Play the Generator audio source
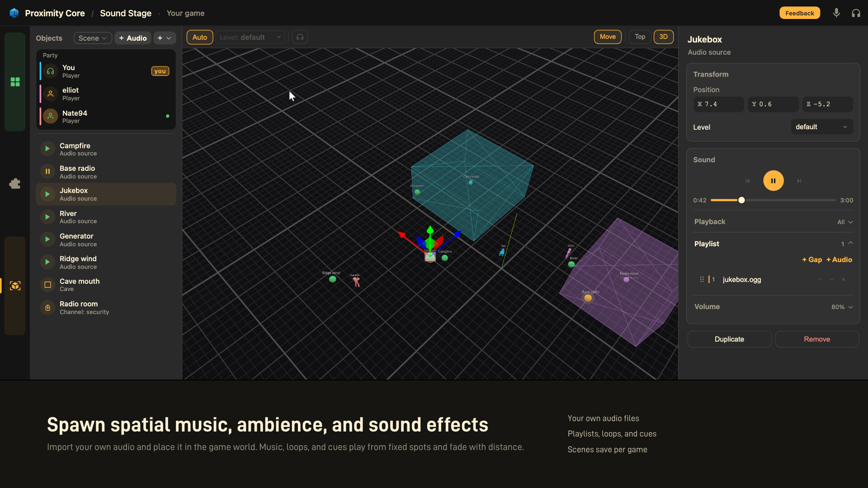Viewport: 868px width, 488px height. point(47,239)
